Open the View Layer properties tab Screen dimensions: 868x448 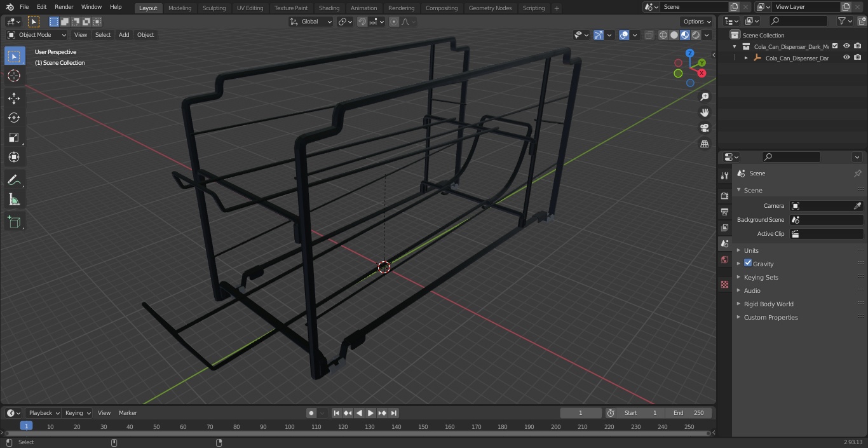tap(724, 227)
